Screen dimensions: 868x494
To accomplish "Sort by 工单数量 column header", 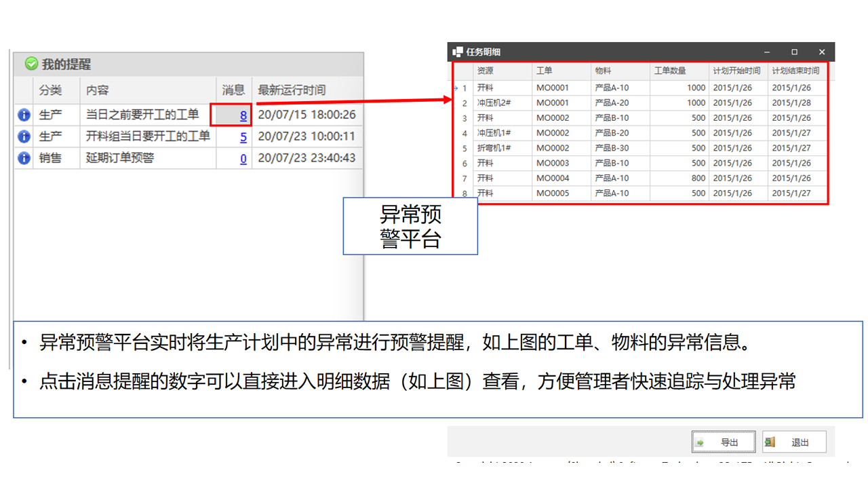I will coord(669,71).
